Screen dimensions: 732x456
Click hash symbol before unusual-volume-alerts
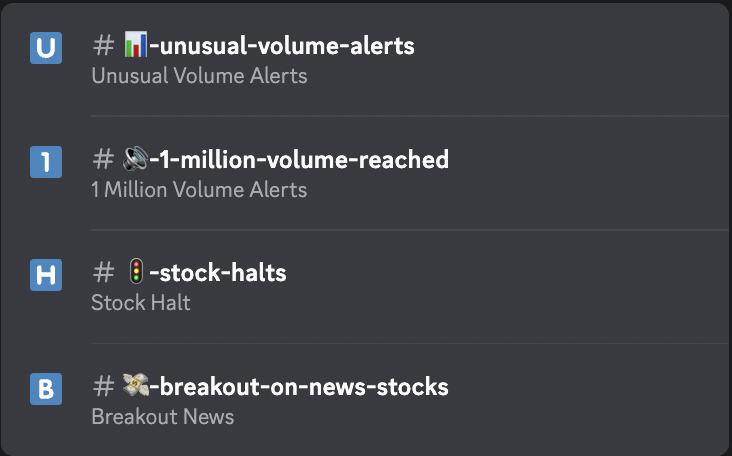pyautogui.click(x=103, y=46)
